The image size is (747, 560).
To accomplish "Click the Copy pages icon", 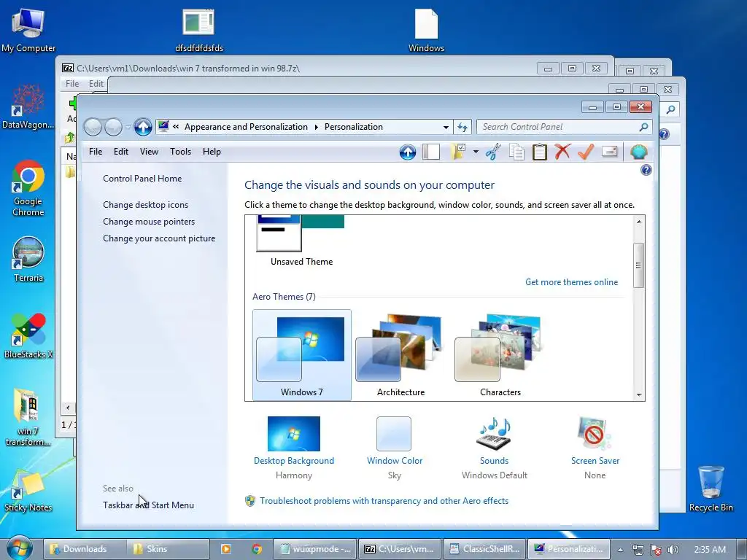I will click(x=516, y=152).
